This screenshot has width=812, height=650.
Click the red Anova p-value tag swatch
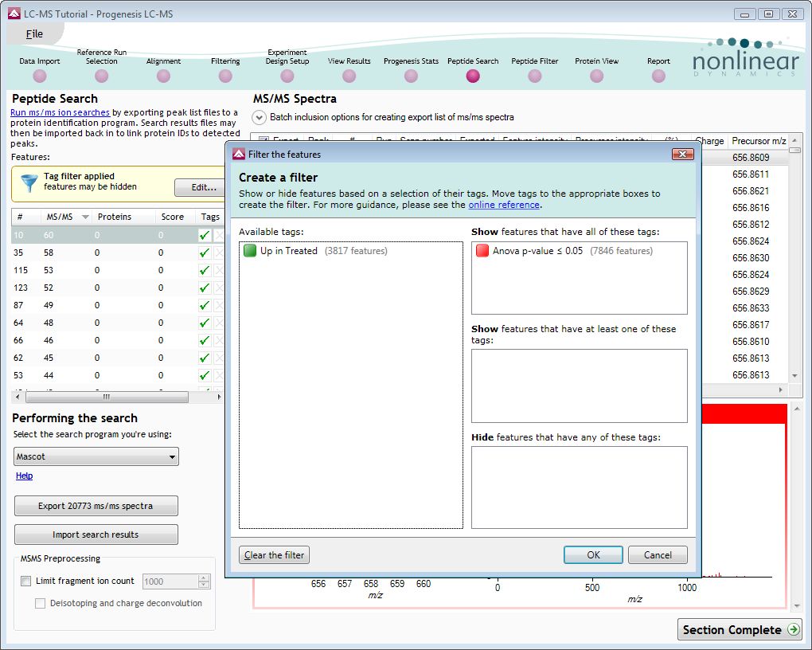click(x=482, y=251)
